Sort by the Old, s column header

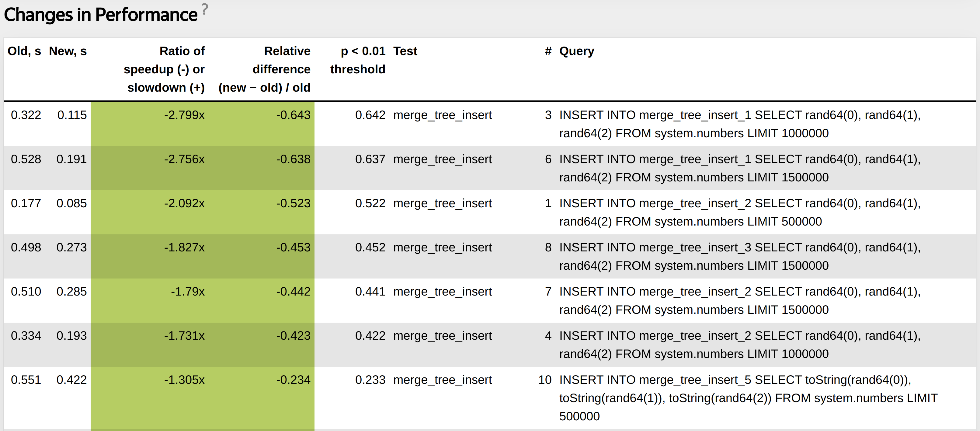click(x=24, y=51)
